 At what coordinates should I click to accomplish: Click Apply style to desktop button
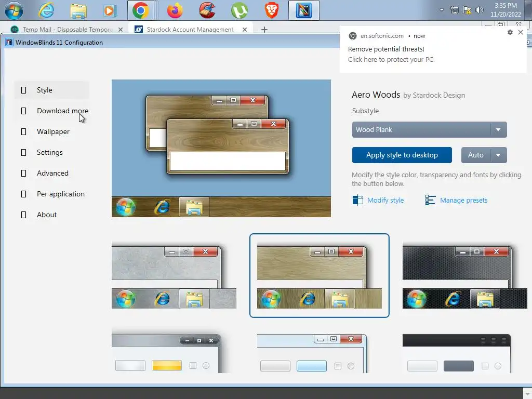click(402, 155)
